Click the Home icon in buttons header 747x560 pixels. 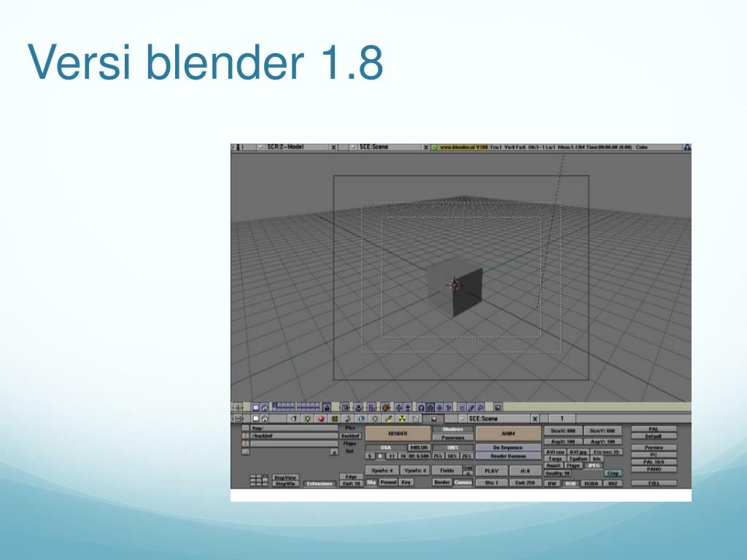(x=264, y=419)
